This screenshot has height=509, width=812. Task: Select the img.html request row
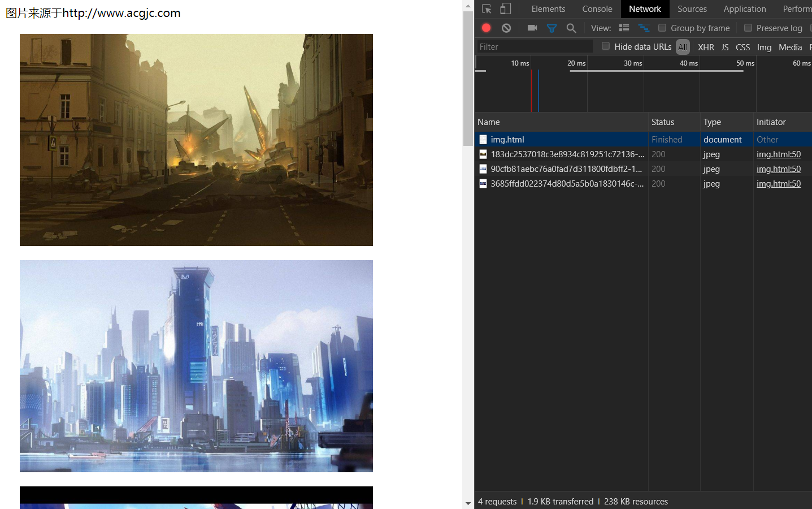point(643,139)
